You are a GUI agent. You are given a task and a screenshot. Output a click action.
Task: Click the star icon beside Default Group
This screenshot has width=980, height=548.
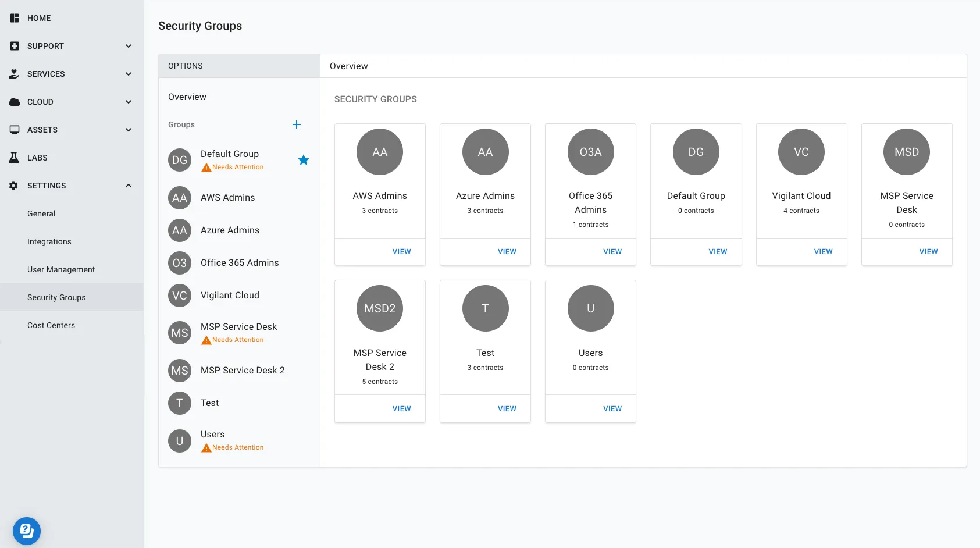304,160
